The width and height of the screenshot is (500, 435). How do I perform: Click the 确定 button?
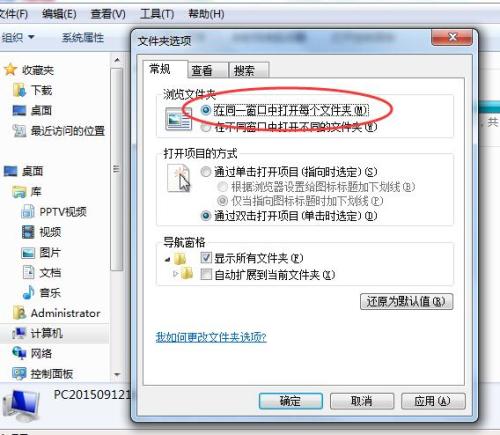click(x=291, y=401)
